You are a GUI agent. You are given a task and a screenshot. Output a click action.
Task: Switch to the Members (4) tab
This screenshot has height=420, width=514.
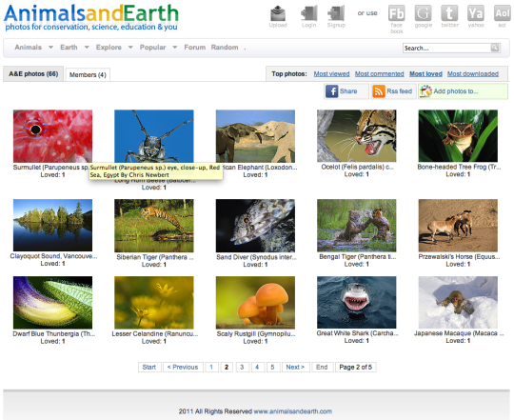coord(88,74)
